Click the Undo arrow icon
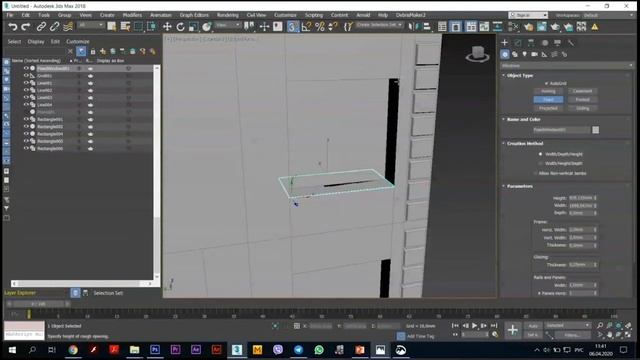Image resolution: width=640 pixels, height=360 pixels. tap(13, 27)
